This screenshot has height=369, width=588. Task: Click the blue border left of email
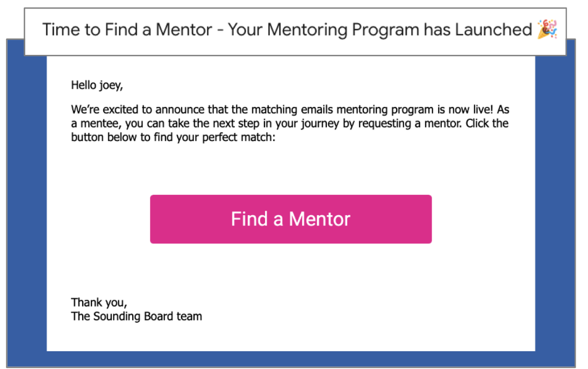pyautogui.click(x=26, y=204)
